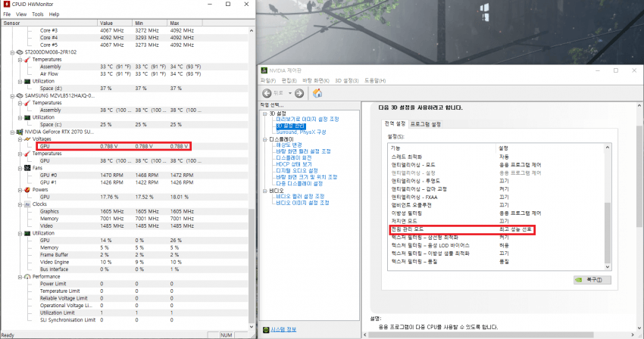Collapse the 비디오 tree group
Image resolution: width=644 pixels, height=339 pixels.
tap(265, 191)
